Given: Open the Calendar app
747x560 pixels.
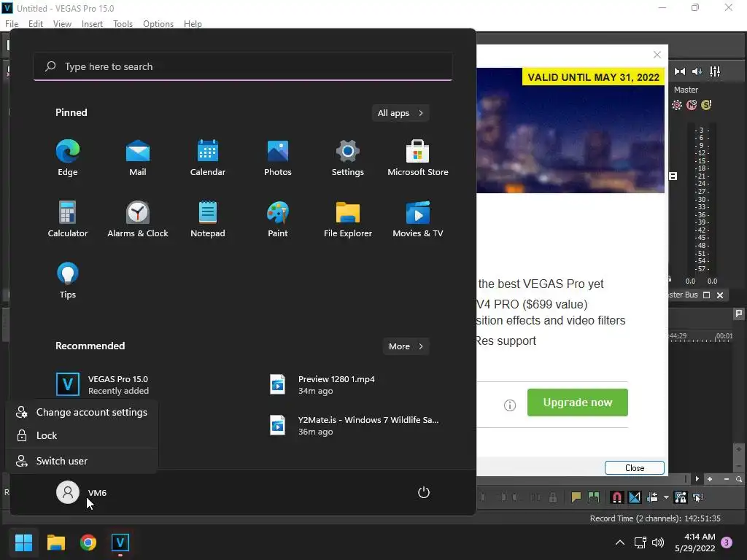Looking at the screenshot, I should [208, 157].
